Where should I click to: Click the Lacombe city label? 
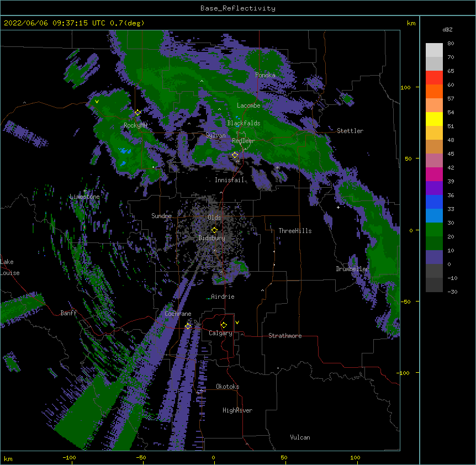(x=248, y=105)
